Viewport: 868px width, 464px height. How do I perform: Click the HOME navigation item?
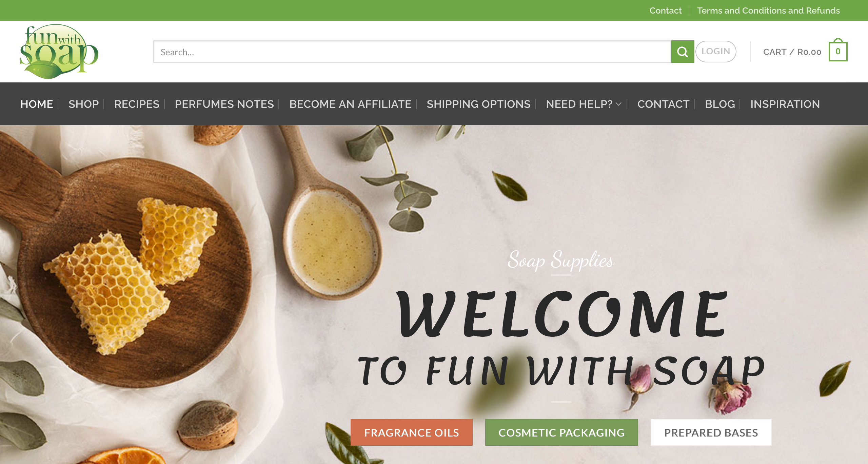point(37,104)
